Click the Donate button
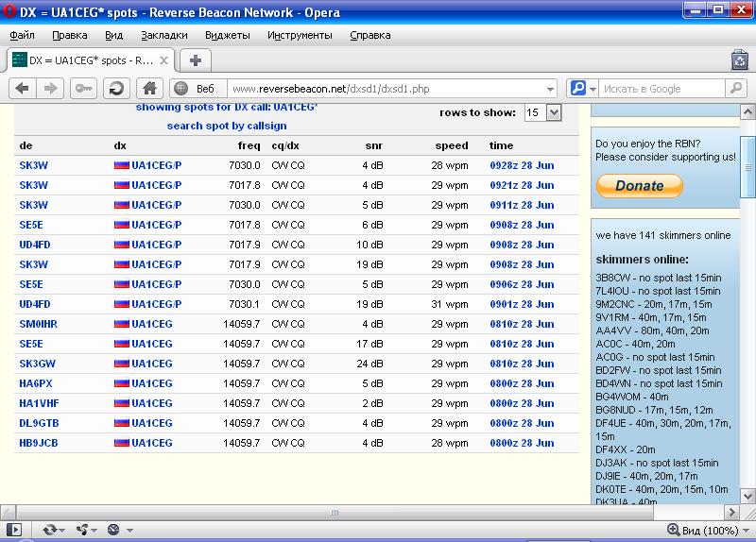This screenshot has width=756, height=542. pos(639,186)
